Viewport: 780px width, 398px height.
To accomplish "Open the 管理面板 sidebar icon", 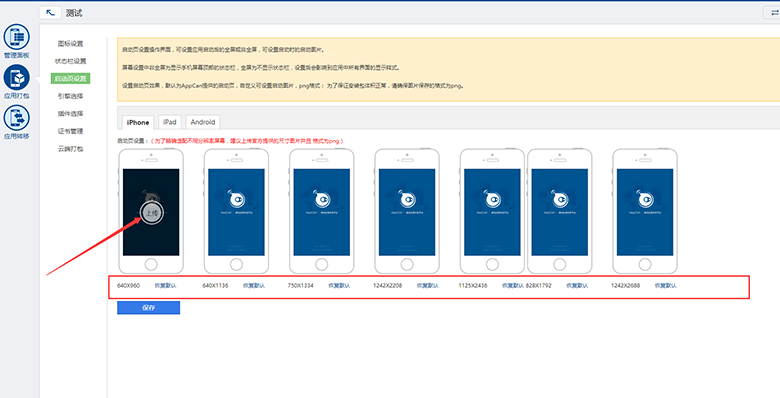I will click(x=16, y=37).
